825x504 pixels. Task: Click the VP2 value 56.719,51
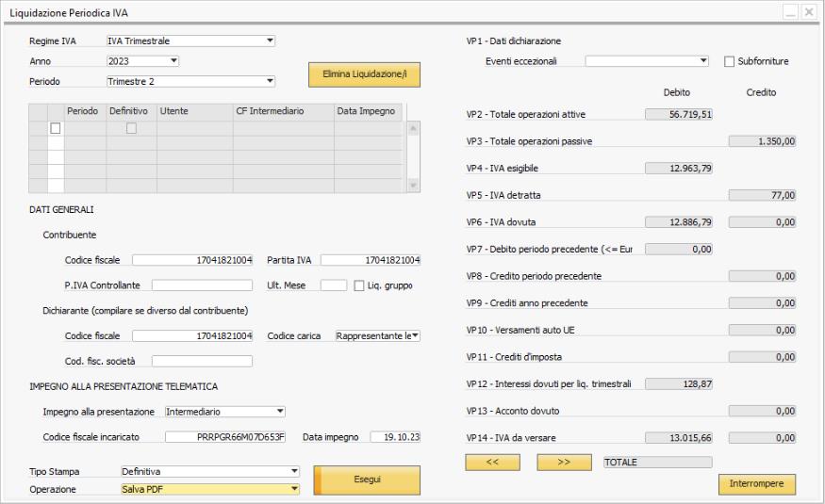click(x=679, y=114)
